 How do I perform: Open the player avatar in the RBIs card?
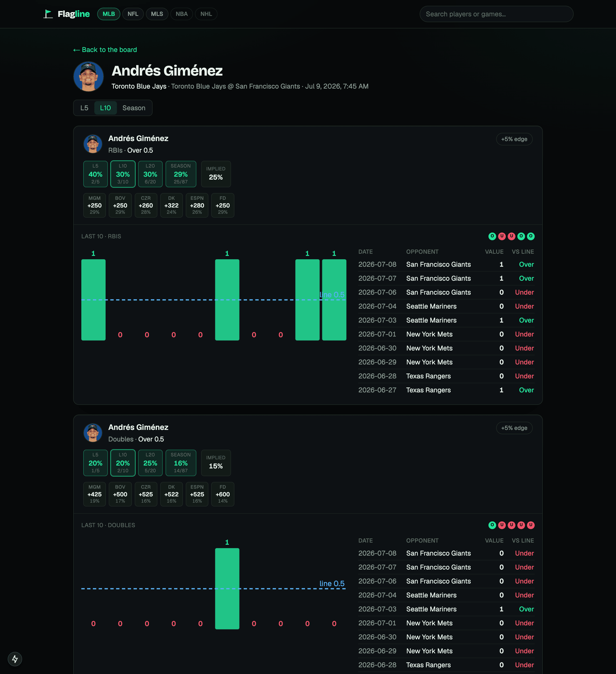pyautogui.click(x=93, y=144)
